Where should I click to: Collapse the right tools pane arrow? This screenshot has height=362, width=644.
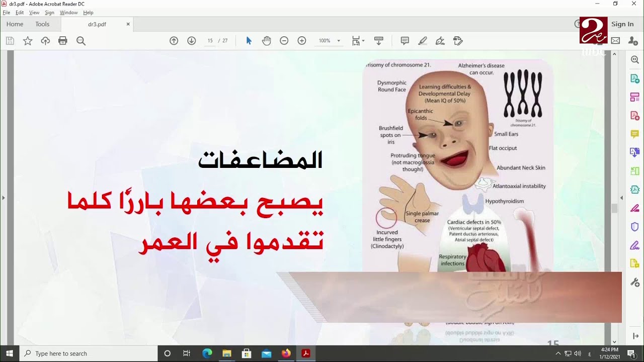[622, 198]
